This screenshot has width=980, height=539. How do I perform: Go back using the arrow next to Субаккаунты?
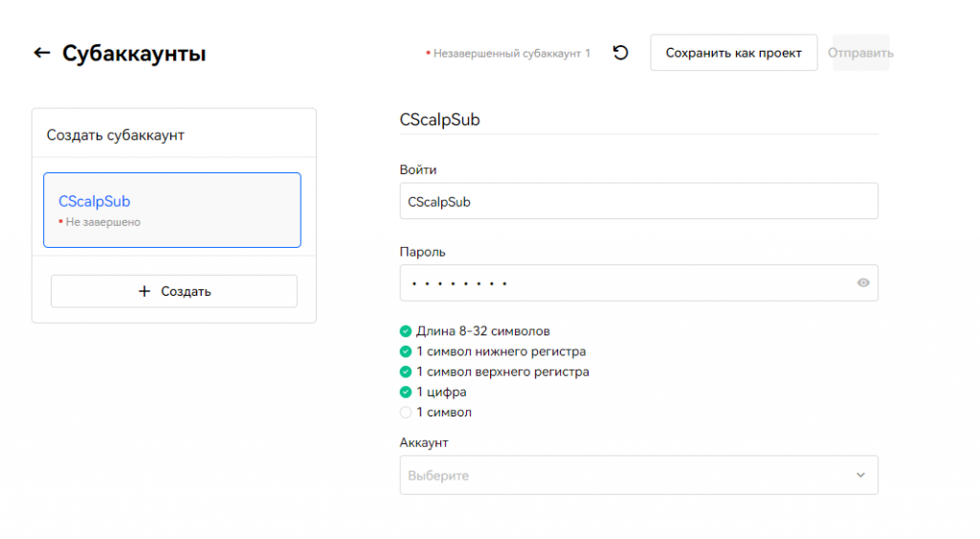click(42, 54)
